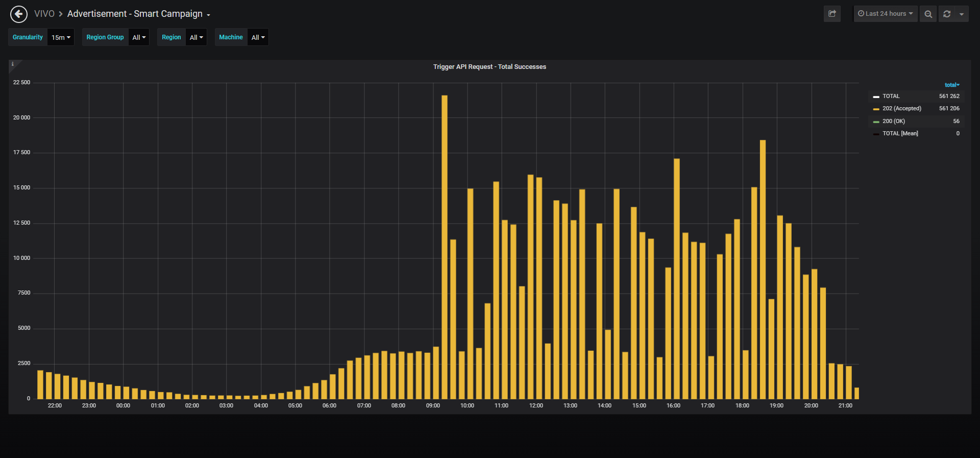Image resolution: width=980 pixels, height=458 pixels.
Task: Sort legend by the total column
Action: 952,85
